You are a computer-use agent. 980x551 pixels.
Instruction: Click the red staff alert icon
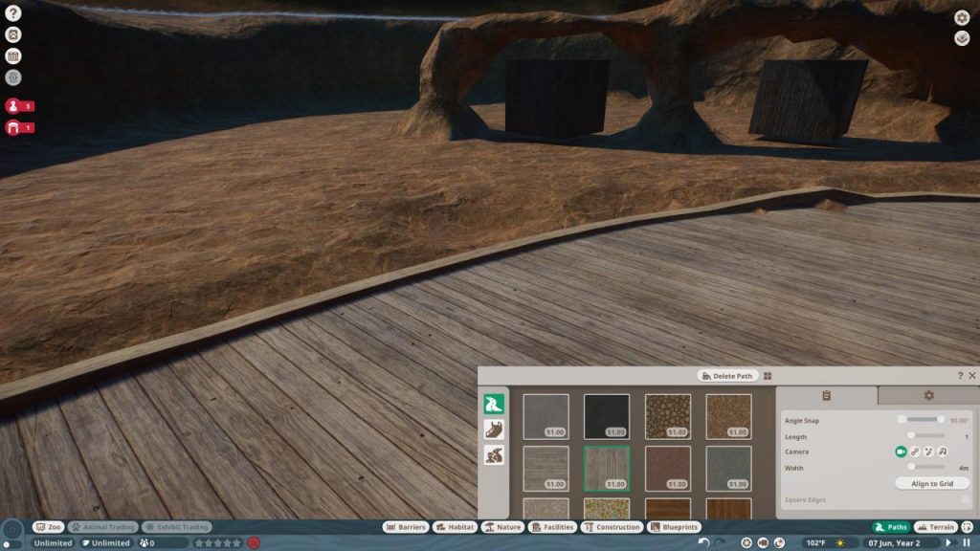point(19,106)
